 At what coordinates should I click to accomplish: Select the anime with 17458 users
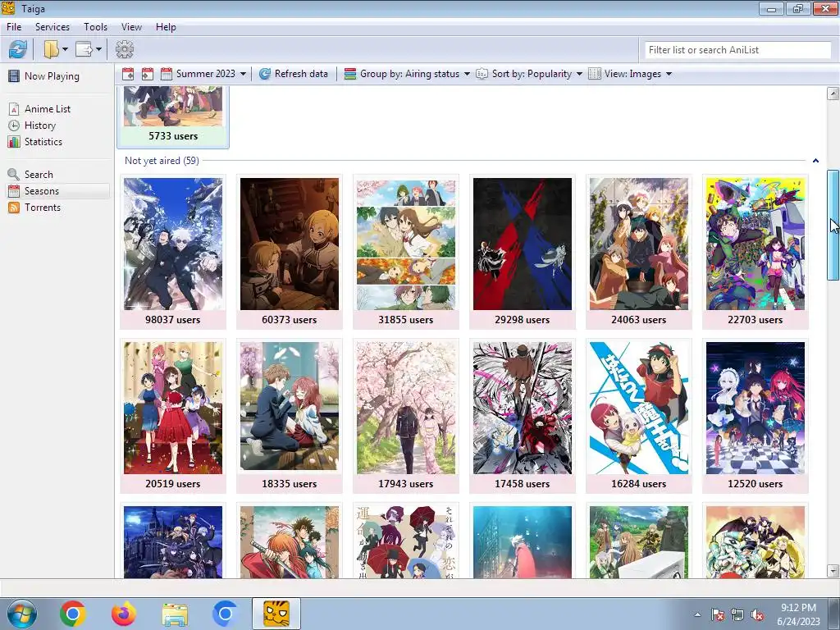pyautogui.click(x=523, y=416)
